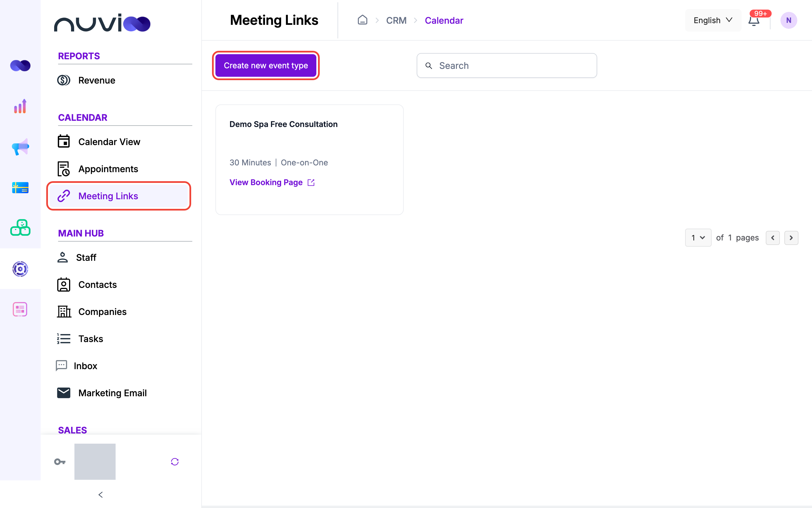Click the nuvi logo in the sidebar header

[x=102, y=23]
